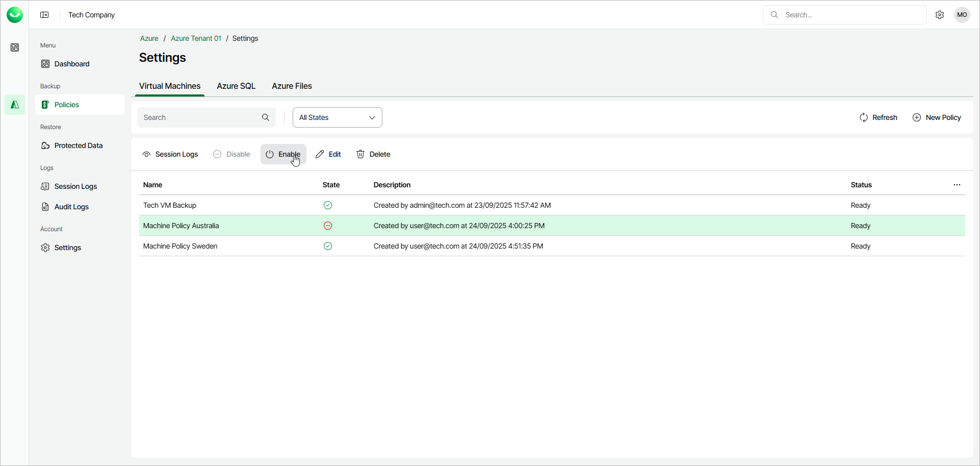Navigate to Azure Tenant 01 via breadcrumb
The height and width of the screenshot is (466, 980).
(196, 38)
